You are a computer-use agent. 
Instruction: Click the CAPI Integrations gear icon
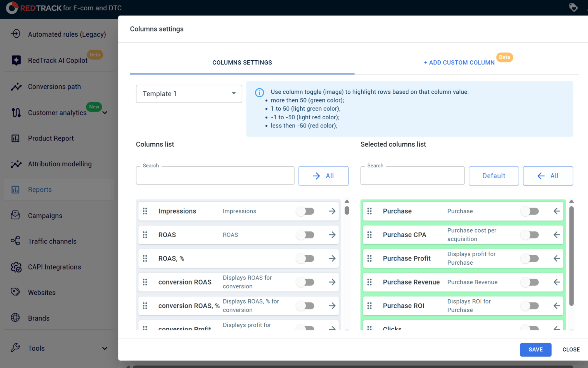16,267
